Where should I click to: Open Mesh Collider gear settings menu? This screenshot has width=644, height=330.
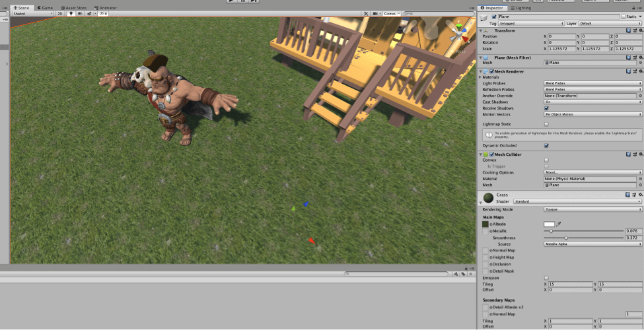[x=640, y=154]
